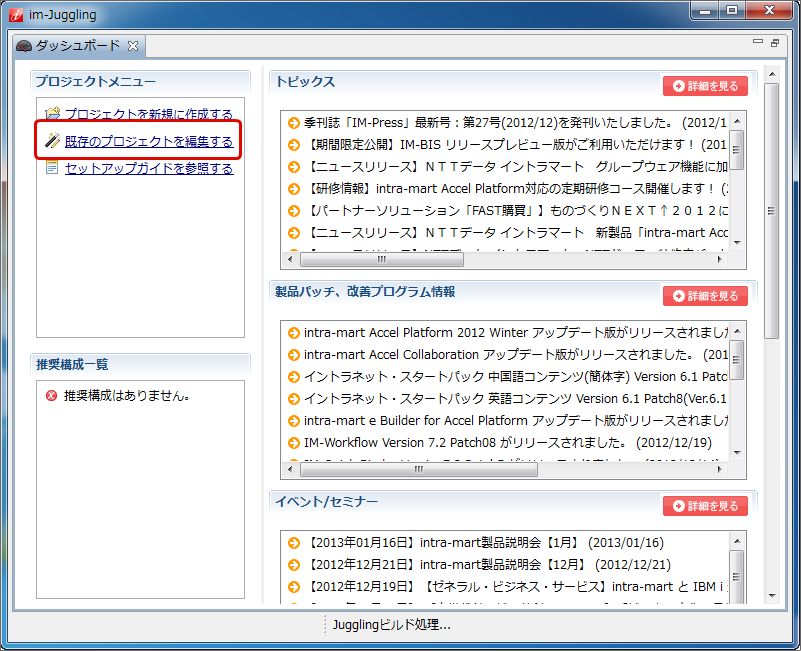Click arrow icon beside 【2013年01月16日】 event
The image size is (801, 651).
click(x=294, y=543)
